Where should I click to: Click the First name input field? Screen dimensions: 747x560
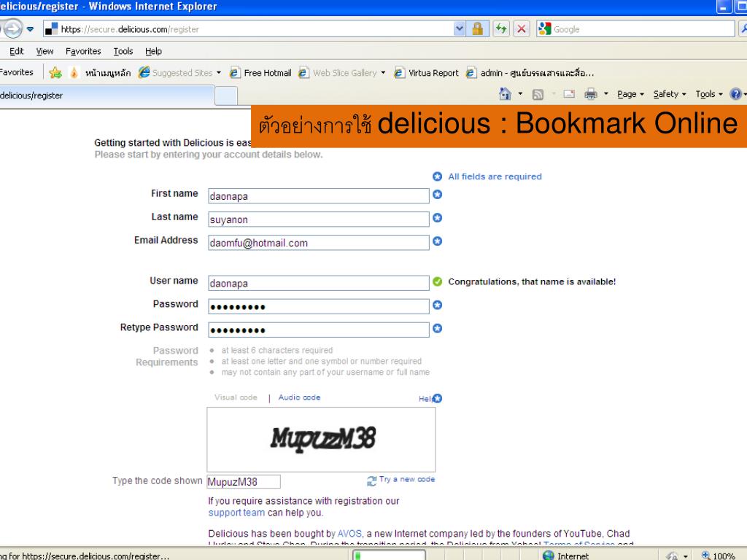tap(319, 196)
